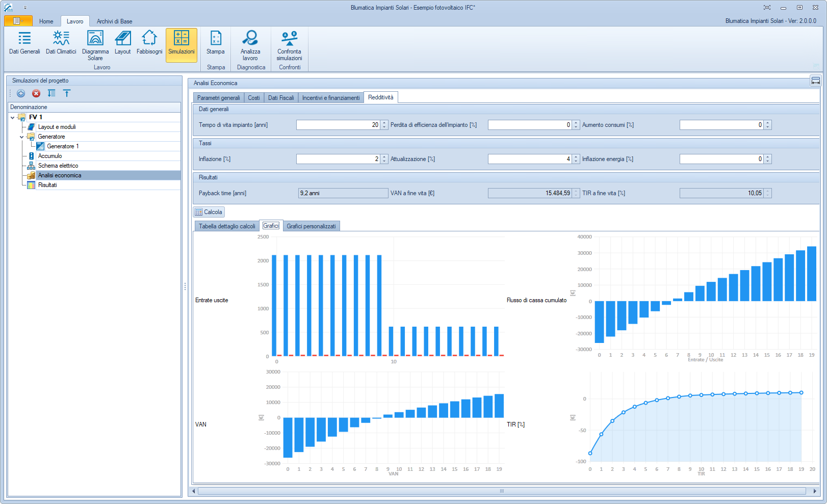Open the Fabbisogni ribbon tool
The image size is (827, 504).
point(149,43)
